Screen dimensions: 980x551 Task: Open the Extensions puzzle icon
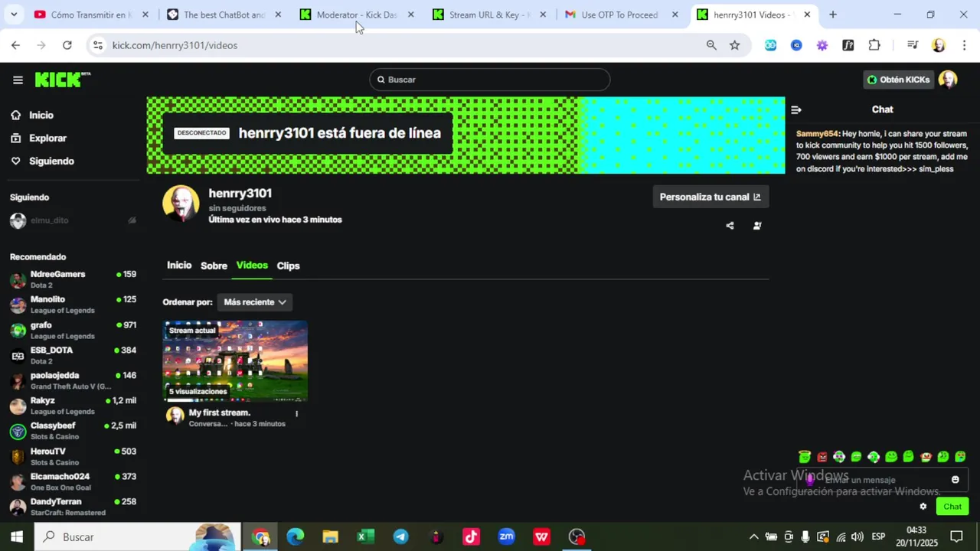click(874, 45)
